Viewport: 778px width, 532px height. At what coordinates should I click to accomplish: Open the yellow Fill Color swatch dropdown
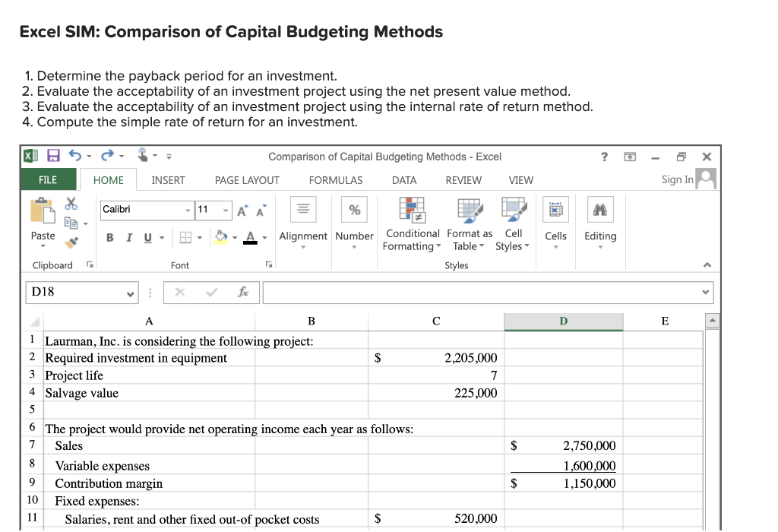(235, 236)
